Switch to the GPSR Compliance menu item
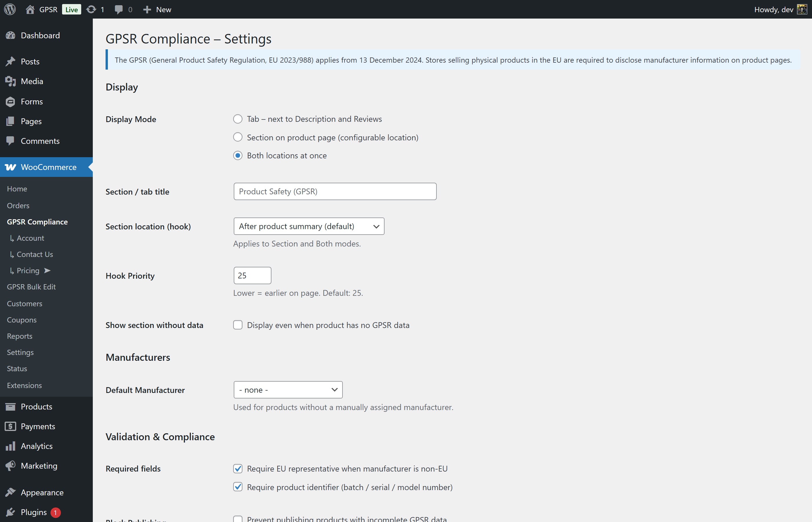The width and height of the screenshot is (812, 522). pos(37,222)
